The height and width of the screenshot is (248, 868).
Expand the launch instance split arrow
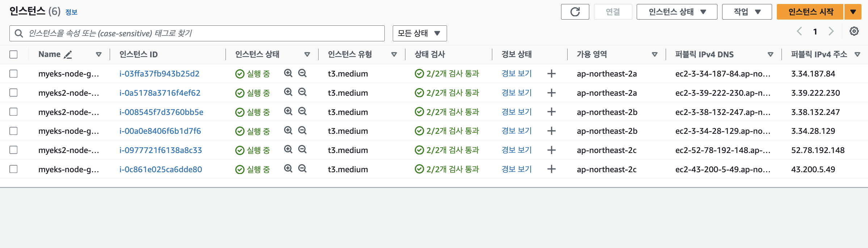pyautogui.click(x=853, y=12)
